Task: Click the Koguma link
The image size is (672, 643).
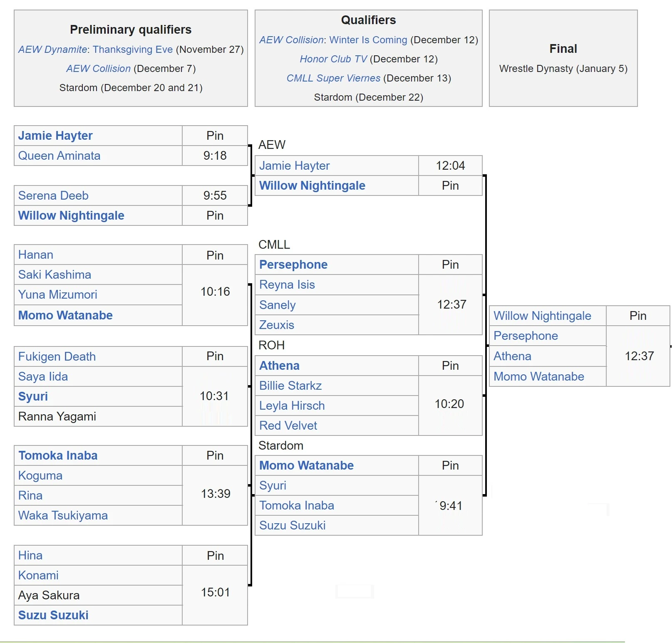Action: pos(40,475)
